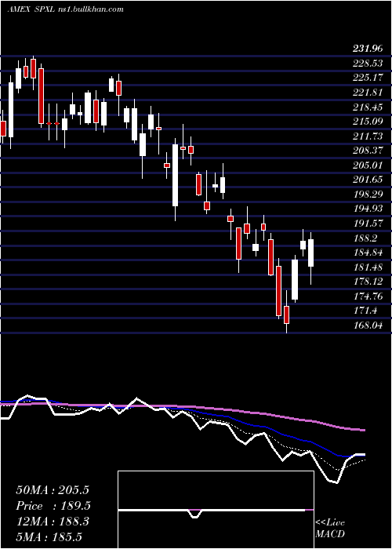Image resolution: width=392 pixels, height=549 pixels.
Task: Click the 171.4 price level label
Action: click(x=365, y=311)
